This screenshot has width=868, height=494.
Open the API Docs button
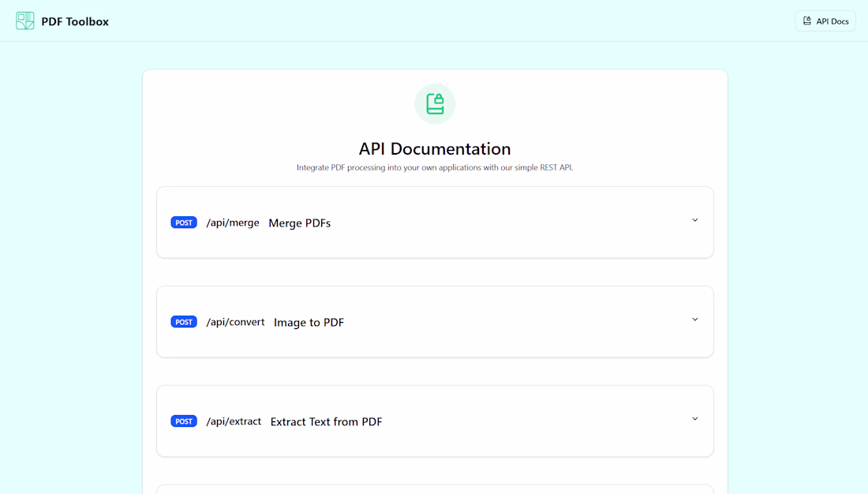[x=825, y=21]
